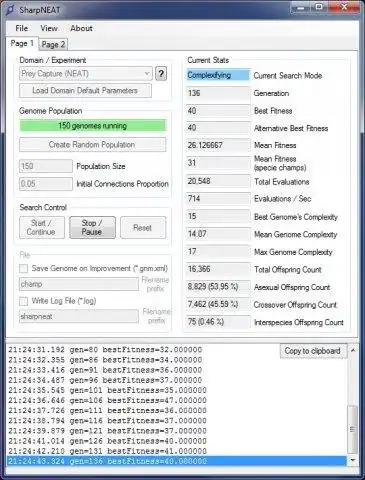Click the Initial Connections Proportion field
This screenshot has width=365, height=480.
tap(46, 184)
